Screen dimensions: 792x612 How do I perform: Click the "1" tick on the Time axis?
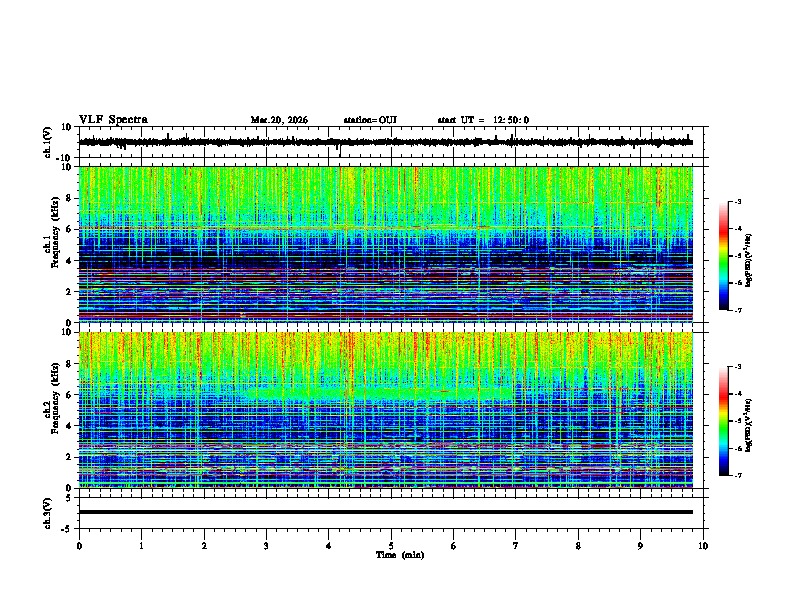(141, 546)
